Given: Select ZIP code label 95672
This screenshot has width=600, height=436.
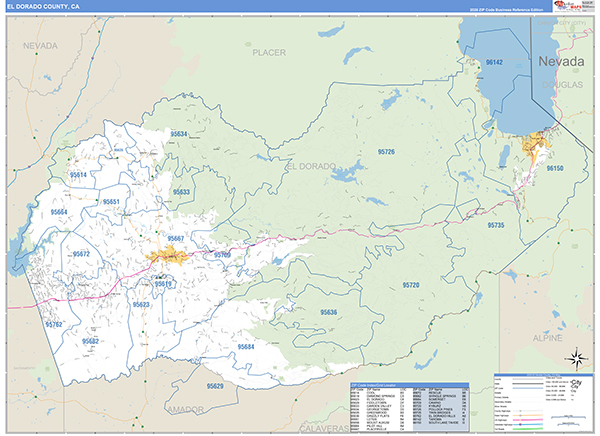Looking at the screenshot, I should [x=81, y=254].
